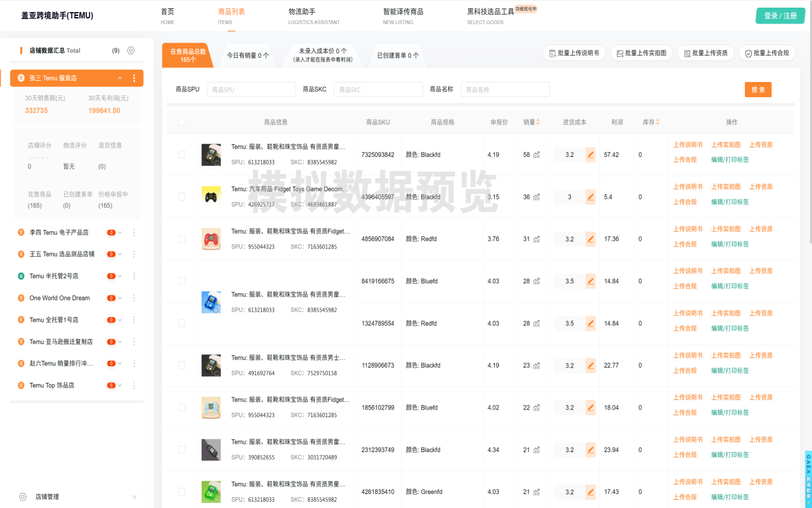
Task: 点击库存列的排序箭头
Action: point(657,122)
